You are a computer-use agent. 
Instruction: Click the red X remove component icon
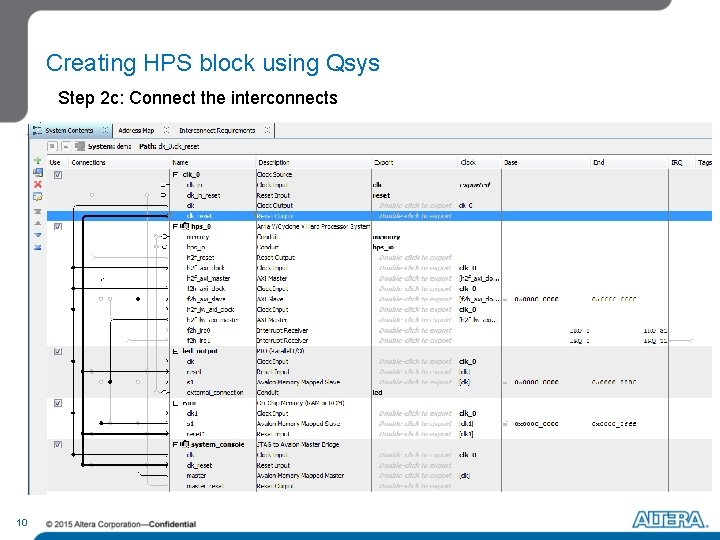(38, 184)
